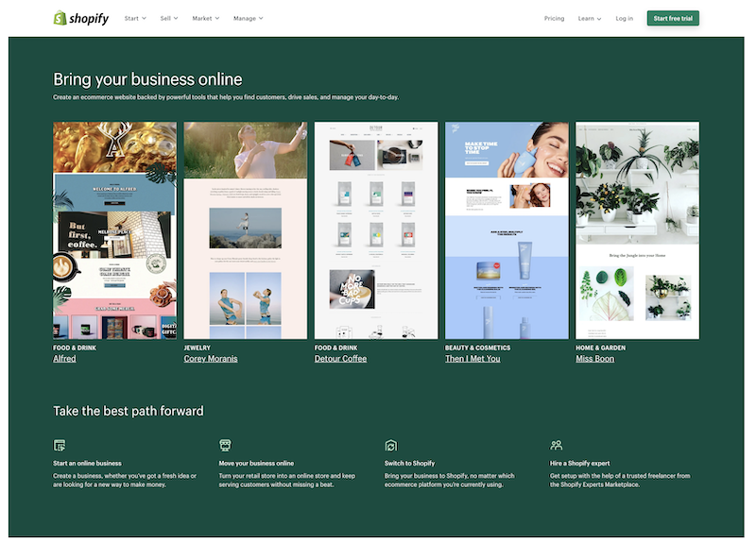The height and width of the screenshot is (542, 756).
Task: Expand the Learn dropdown menu
Action: point(590,18)
